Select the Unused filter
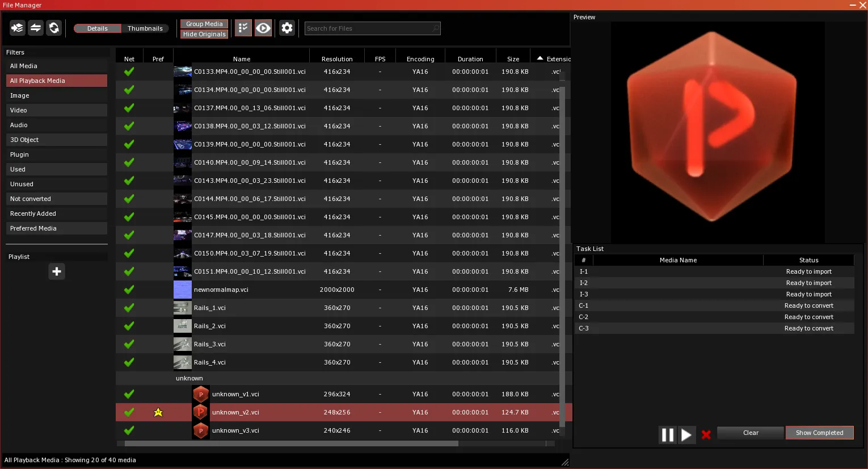The image size is (868, 469). click(x=57, y=184)
